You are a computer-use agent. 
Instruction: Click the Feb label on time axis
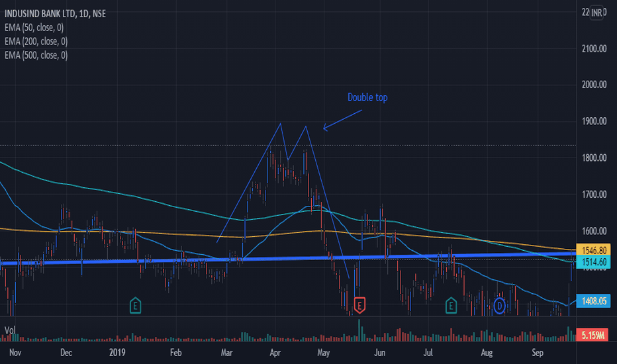pos(175,353)
